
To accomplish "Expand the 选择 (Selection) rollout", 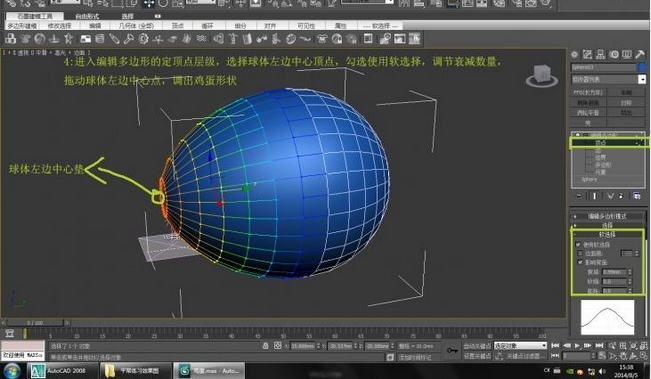I will click(607, 225).
